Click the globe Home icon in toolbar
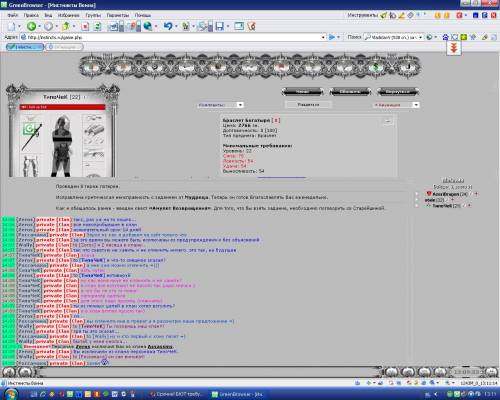This screenshot has width=500, height=400. pos(148,26)
